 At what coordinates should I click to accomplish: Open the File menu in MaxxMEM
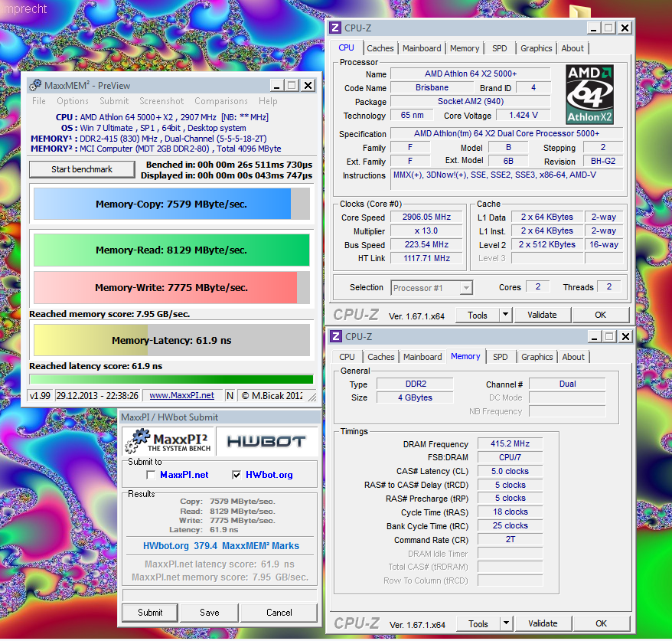[38, 101]
